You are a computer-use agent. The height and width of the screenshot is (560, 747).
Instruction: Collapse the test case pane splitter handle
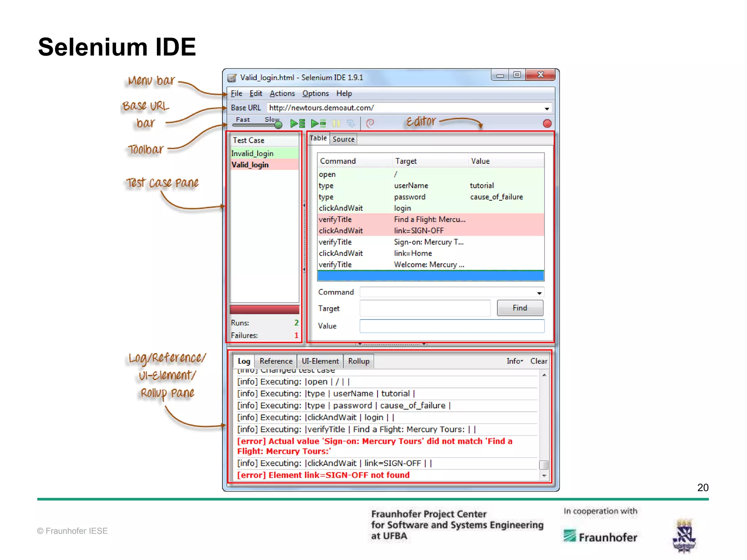coord(304,237)
